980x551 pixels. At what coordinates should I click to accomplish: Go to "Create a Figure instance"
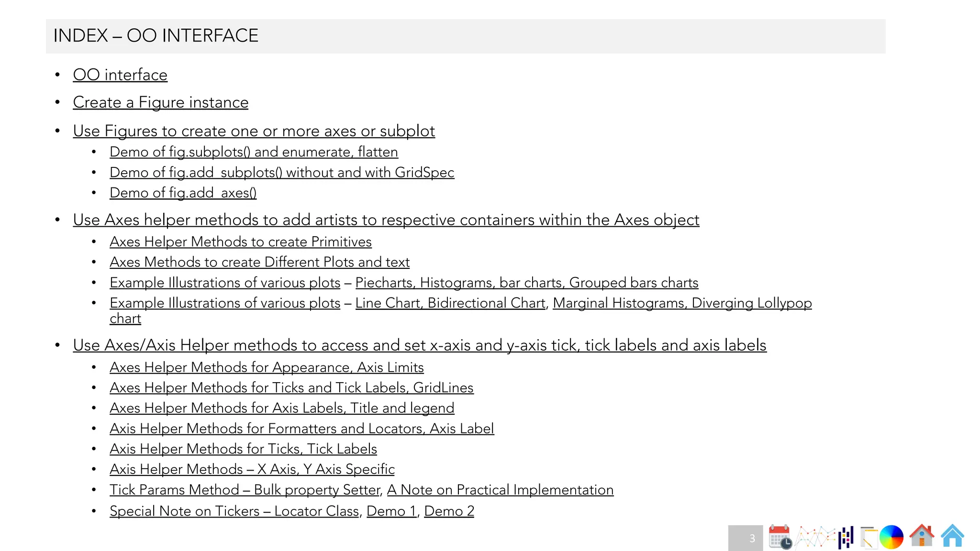160,102
